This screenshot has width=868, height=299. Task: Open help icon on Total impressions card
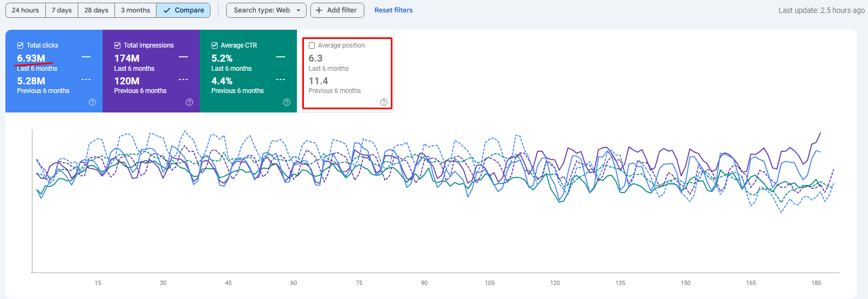189,102
